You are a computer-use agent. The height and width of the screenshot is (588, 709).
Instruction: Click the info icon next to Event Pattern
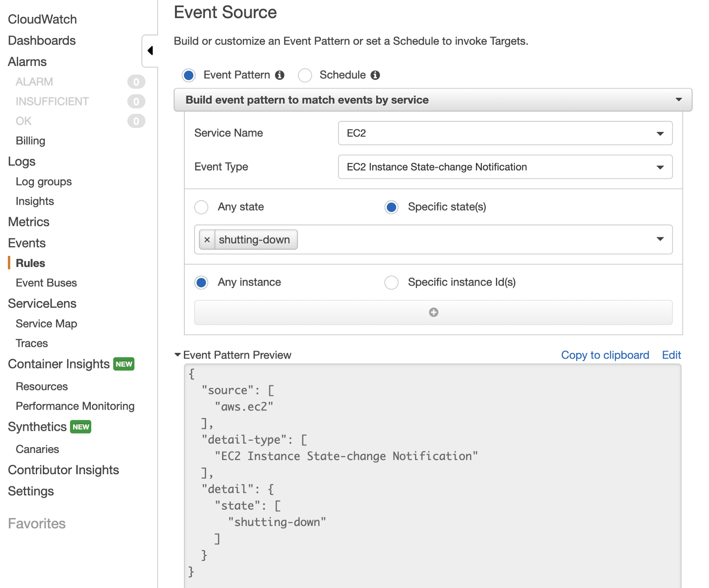280,75
